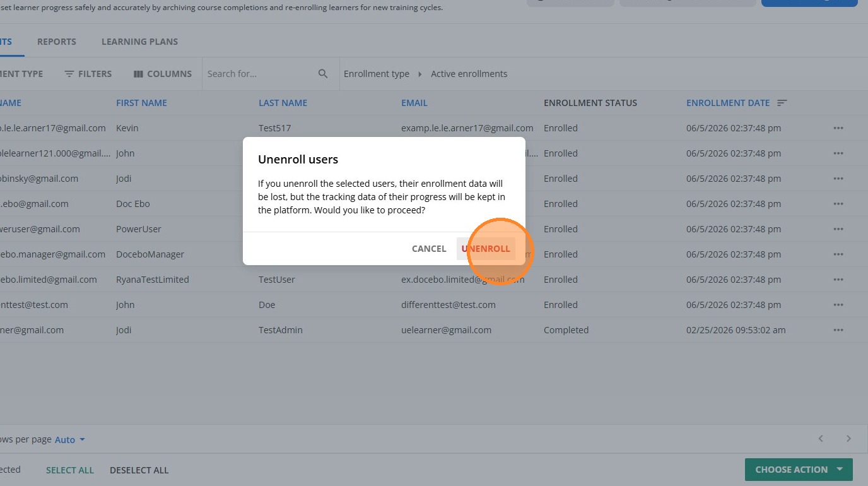This screenshot has width=868, height=486.
Task: Confirm by clicking the UNENROLL button
Action: 486,249
